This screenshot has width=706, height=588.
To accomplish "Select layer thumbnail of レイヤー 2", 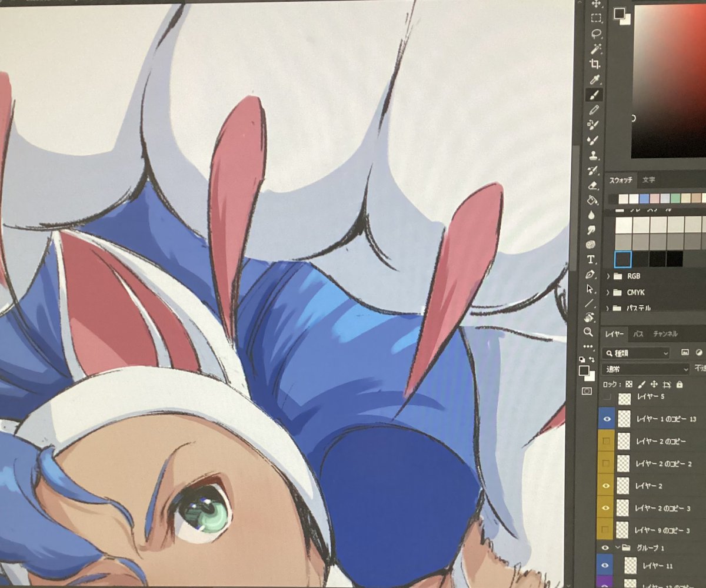I will (624, 486).
